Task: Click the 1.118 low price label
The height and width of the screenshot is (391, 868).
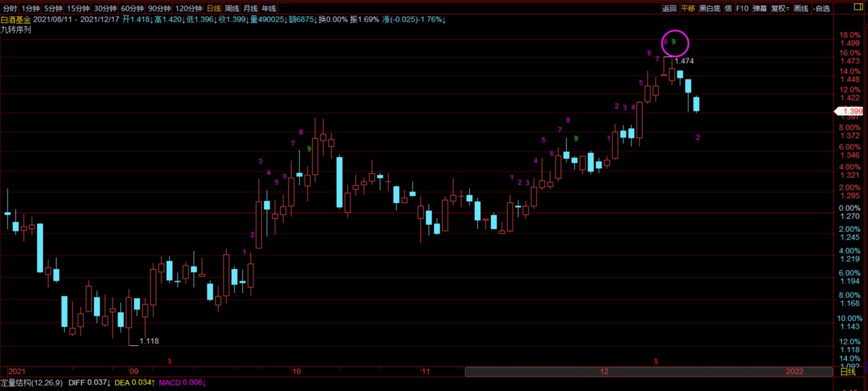Action: click(x=149, y=341)
